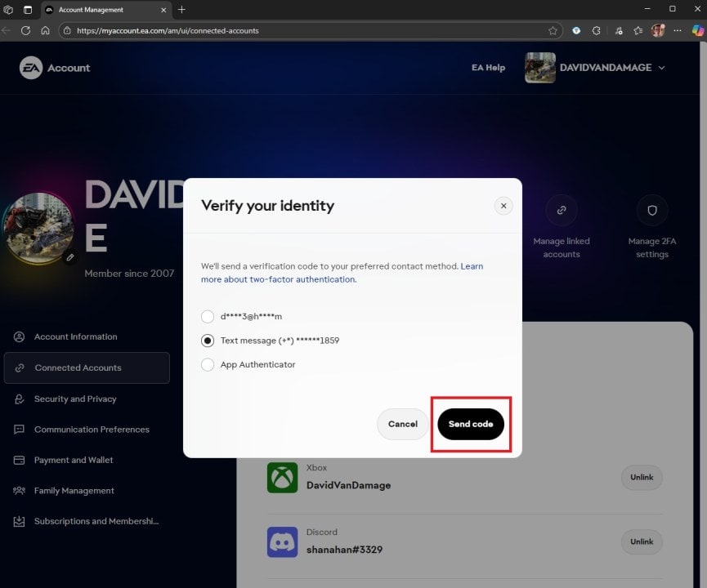Edit profile picture via the pencil icon
The image size is (707, 588).
point(70,256)
